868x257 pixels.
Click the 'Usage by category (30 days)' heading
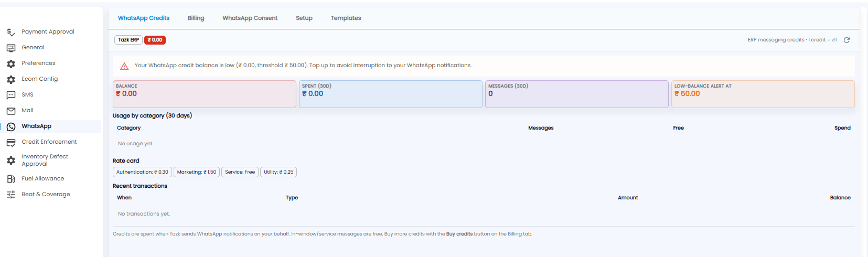[153, 116]
